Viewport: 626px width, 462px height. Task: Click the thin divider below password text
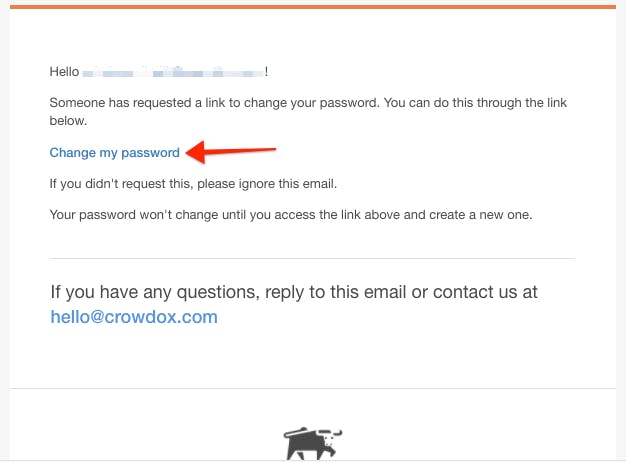(x=312, y=258)
